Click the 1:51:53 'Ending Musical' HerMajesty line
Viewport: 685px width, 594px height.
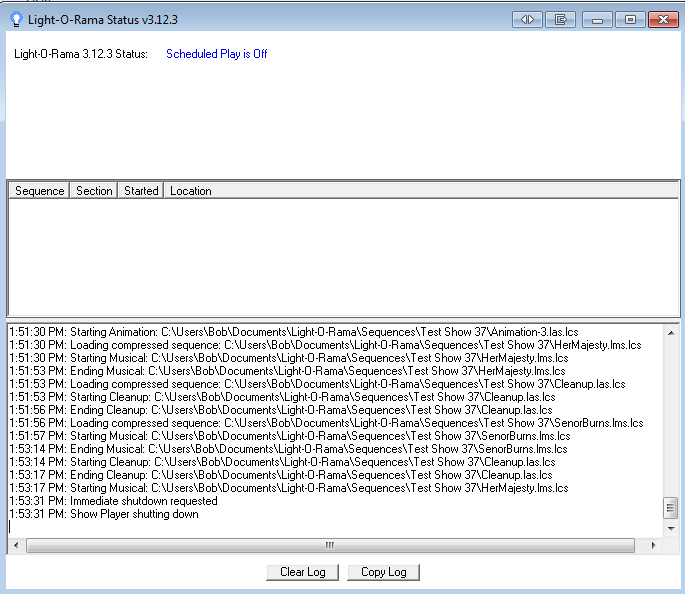click(287, 371)
